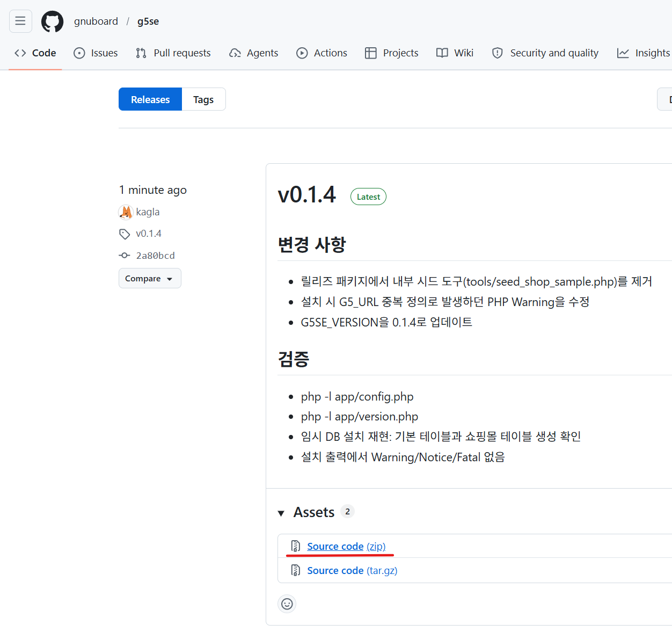Click the 'php -l app/version.php' line

point(360,417)
